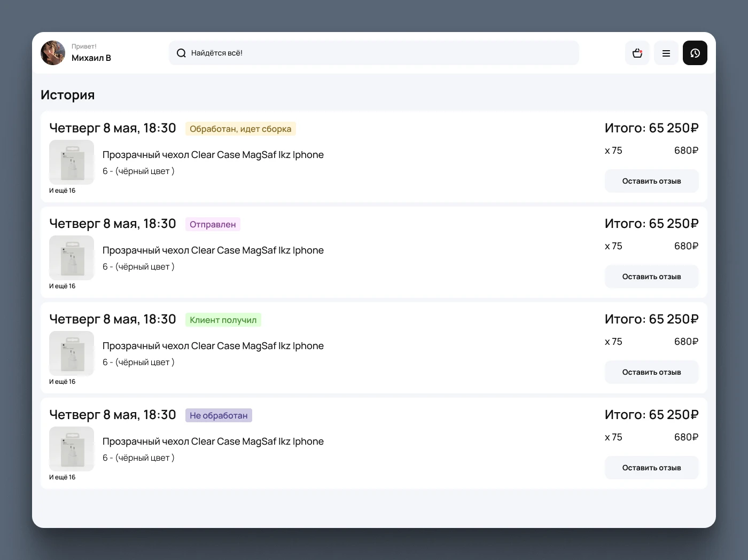The width and height of the screenshot is (748, 560).
Task: Click the magnifier icon in search bar
Action: click(181, 53)
